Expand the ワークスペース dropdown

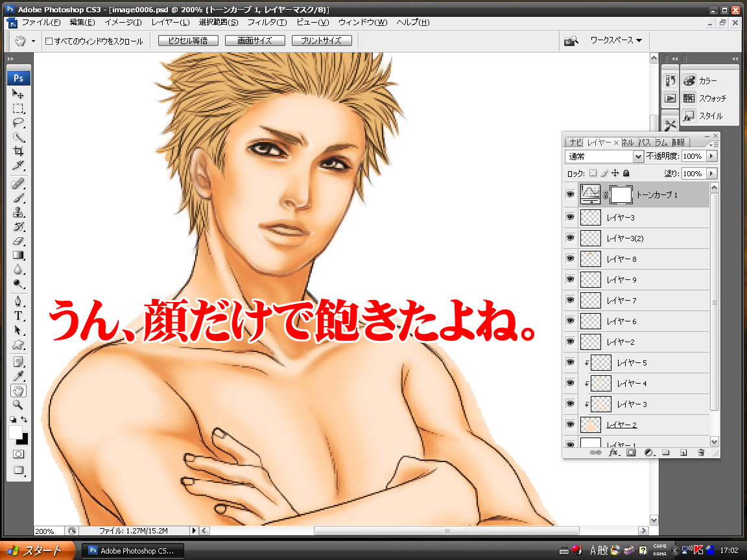[615, 40]
